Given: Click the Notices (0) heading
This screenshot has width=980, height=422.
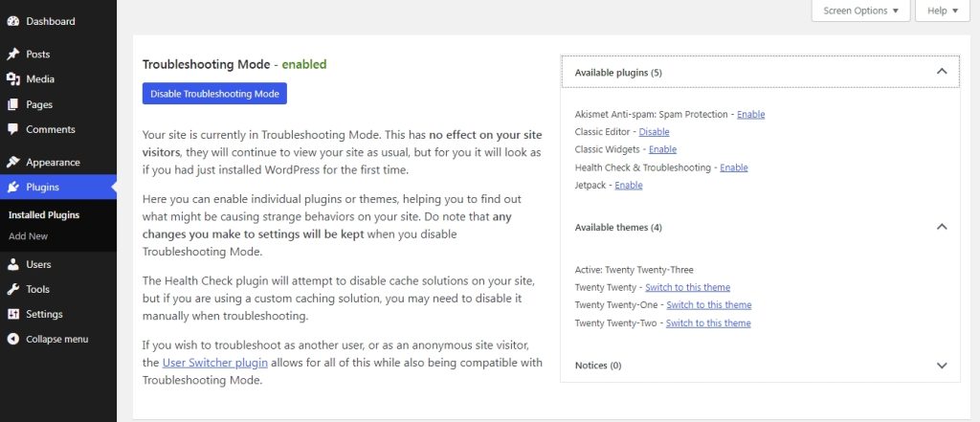Looking at the screenshot, I should pos(597,366).
